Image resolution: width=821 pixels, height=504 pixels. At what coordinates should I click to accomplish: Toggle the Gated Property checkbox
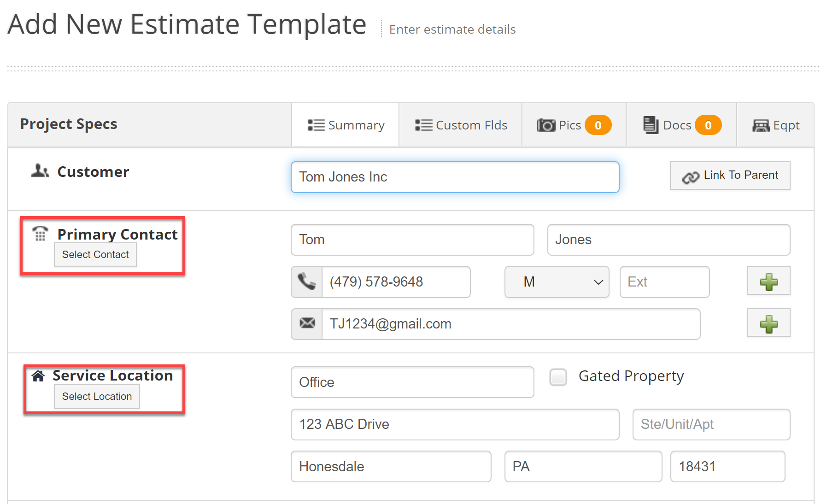[558, 377]
